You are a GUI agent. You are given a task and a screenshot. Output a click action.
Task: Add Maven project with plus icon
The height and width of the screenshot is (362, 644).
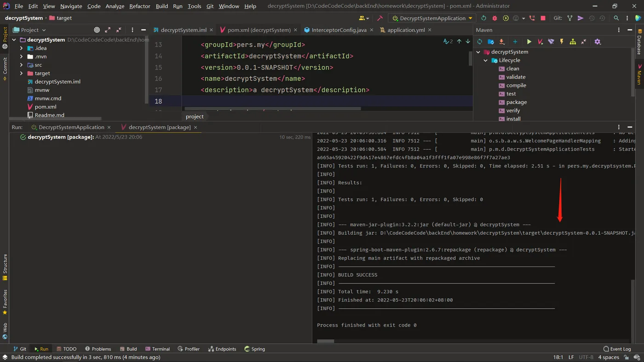click(515, 41)
